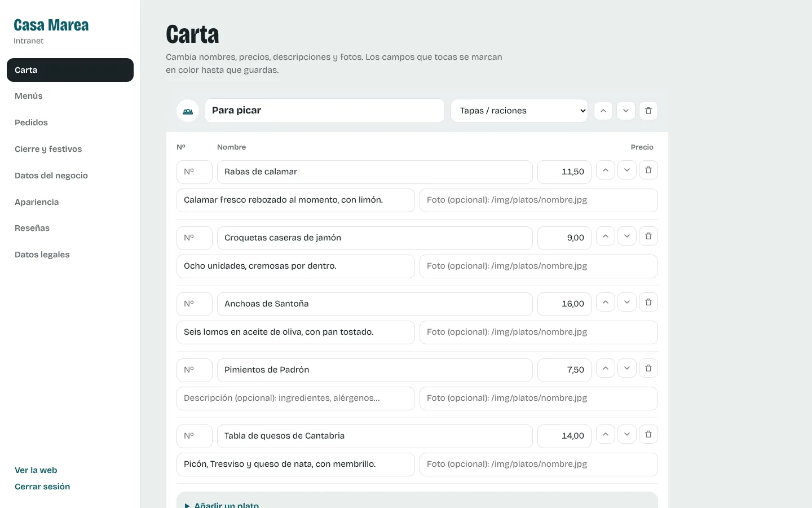Viewport: 812px width, 508px height.
Task: Edit description Seis lomos en aceite de oliva
Action: coord(295,332)
